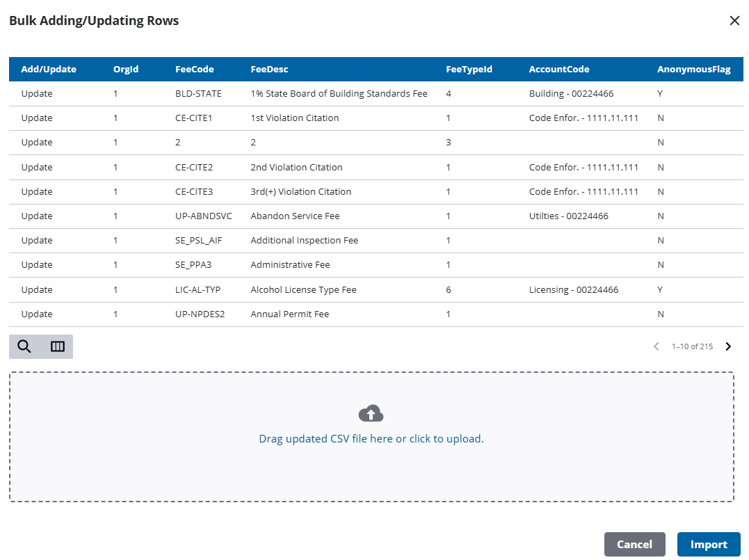The image size is (749, 560).
Task: Go to next page of rows
Action: click(728, 346)
